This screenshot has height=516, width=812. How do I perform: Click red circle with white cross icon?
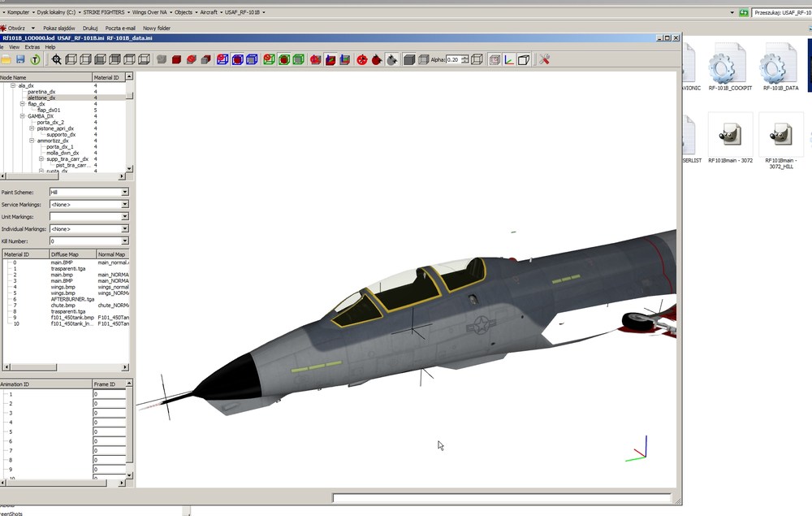point(362,60)
